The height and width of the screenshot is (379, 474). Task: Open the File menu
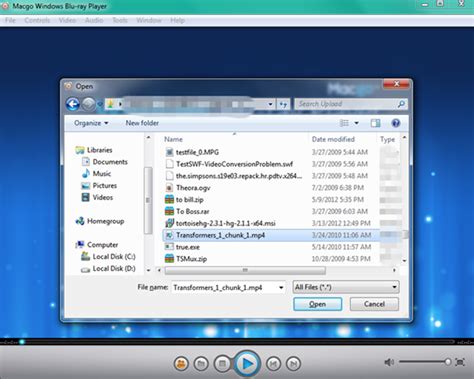[x=10, y=20]
